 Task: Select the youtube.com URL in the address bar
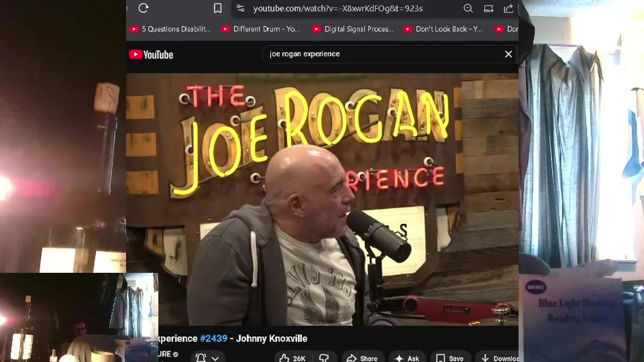pyautogui.click(x=338, y=9)
